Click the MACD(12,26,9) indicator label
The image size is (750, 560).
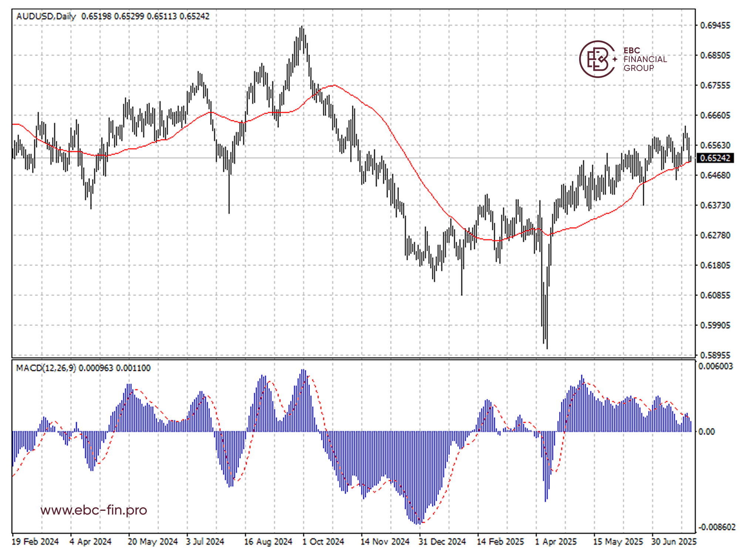(x=46, y=368)
